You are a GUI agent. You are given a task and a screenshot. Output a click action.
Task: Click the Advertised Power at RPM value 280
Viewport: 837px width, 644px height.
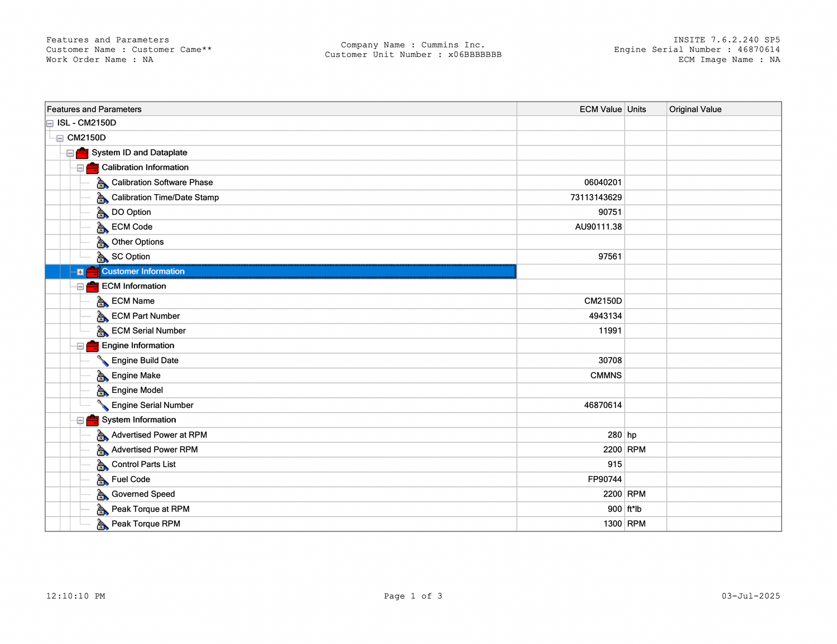614,435
